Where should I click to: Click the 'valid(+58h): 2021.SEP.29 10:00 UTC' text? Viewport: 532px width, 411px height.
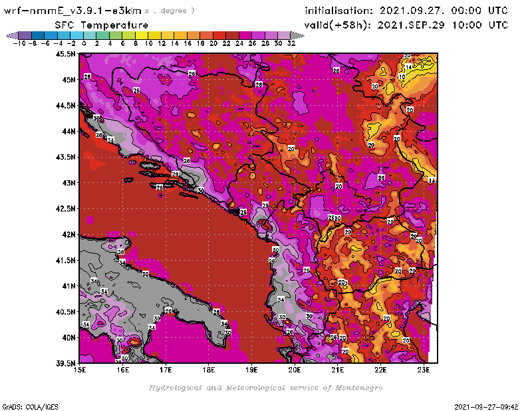tap(406, 25)
